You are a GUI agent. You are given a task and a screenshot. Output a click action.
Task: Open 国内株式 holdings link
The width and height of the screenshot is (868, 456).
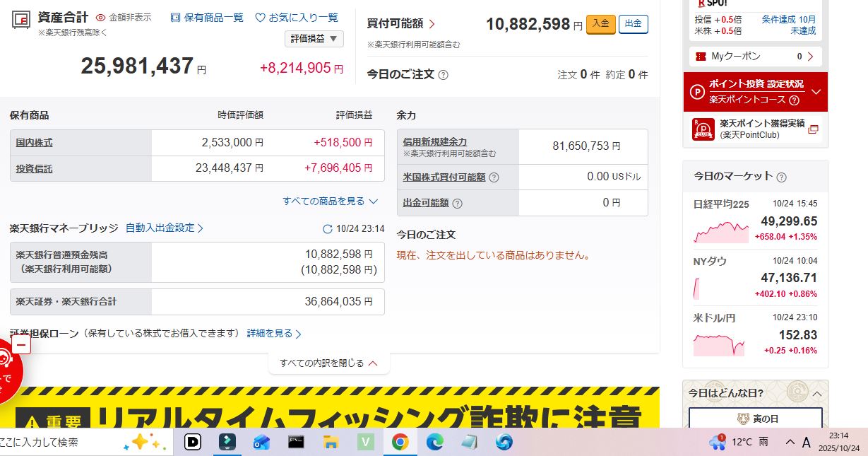coord(34,143)
